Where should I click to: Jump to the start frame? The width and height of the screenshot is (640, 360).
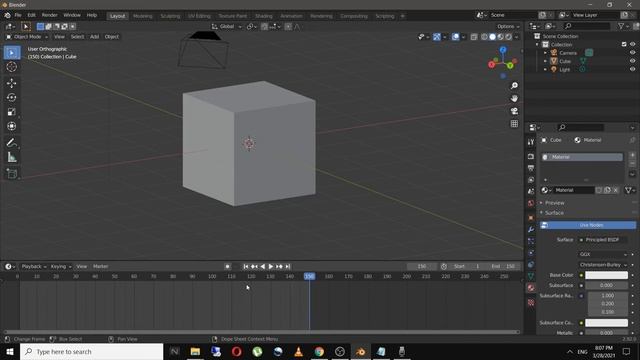pyautogui.click(x=246, y=267)
